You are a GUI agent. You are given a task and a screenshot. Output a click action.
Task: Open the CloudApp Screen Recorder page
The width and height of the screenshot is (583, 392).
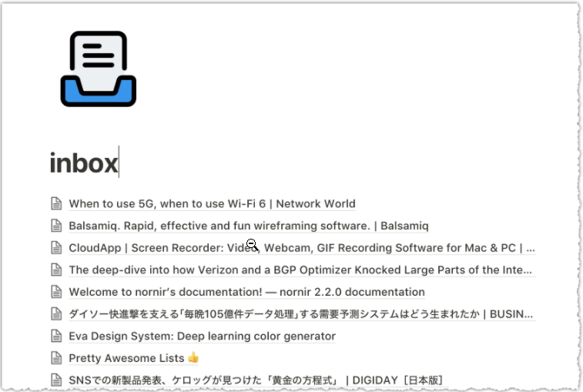(x=302, y=248)
